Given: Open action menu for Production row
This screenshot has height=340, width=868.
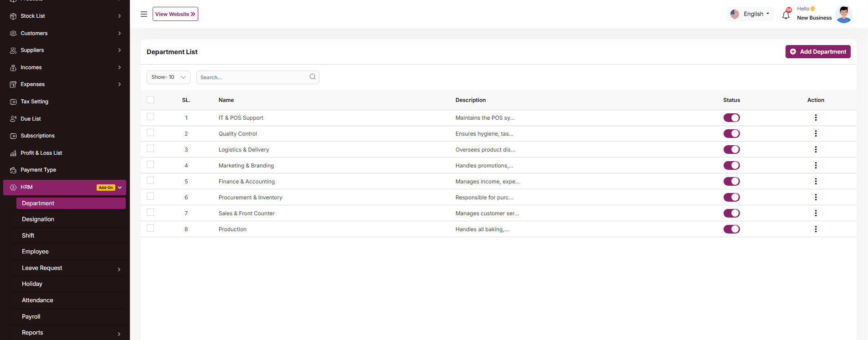Looking at the screenshot, I should pos(816,229).
